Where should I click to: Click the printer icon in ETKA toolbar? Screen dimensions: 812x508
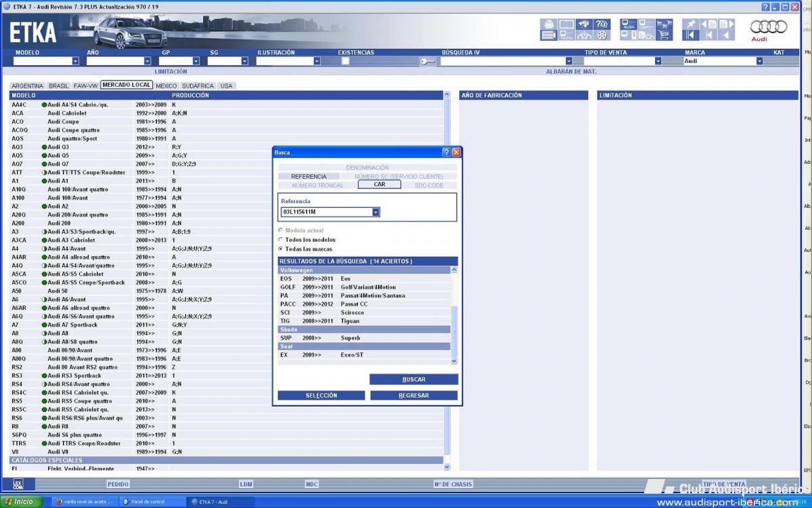549,24
